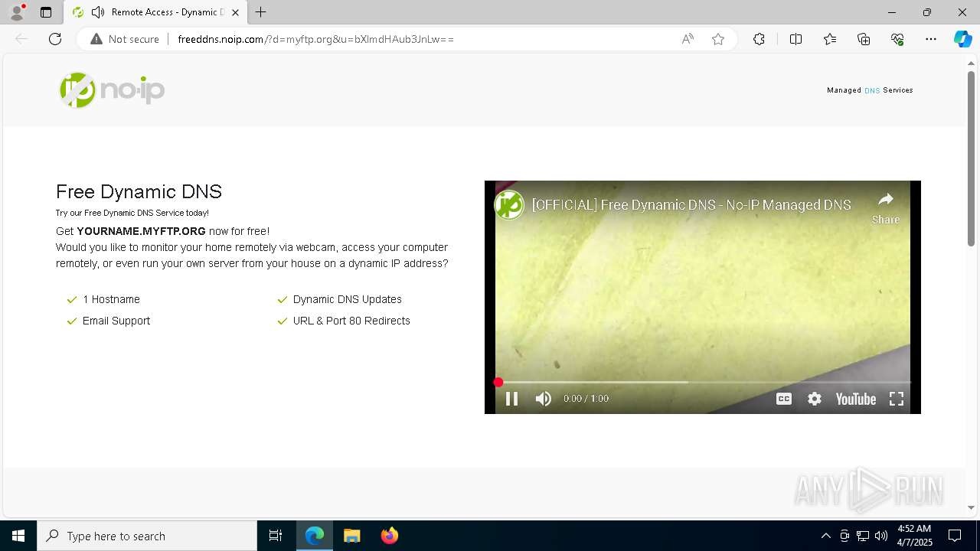Open video on YouTube logo

(855, 399)
